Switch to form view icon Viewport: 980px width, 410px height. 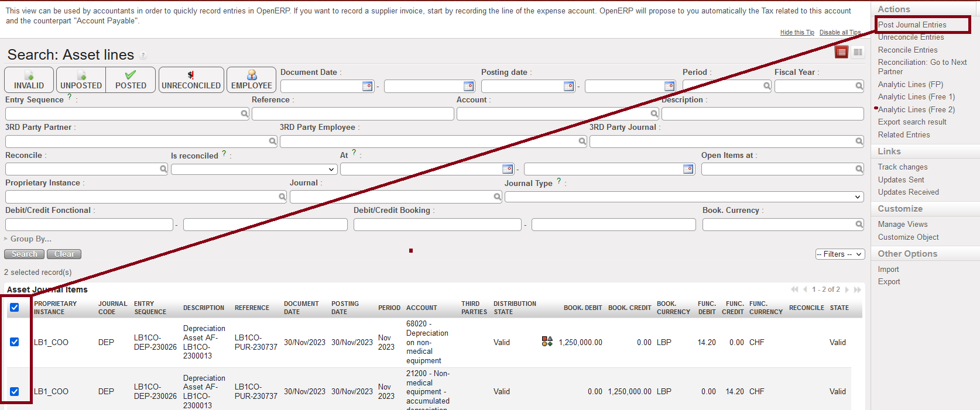[858, 52]
